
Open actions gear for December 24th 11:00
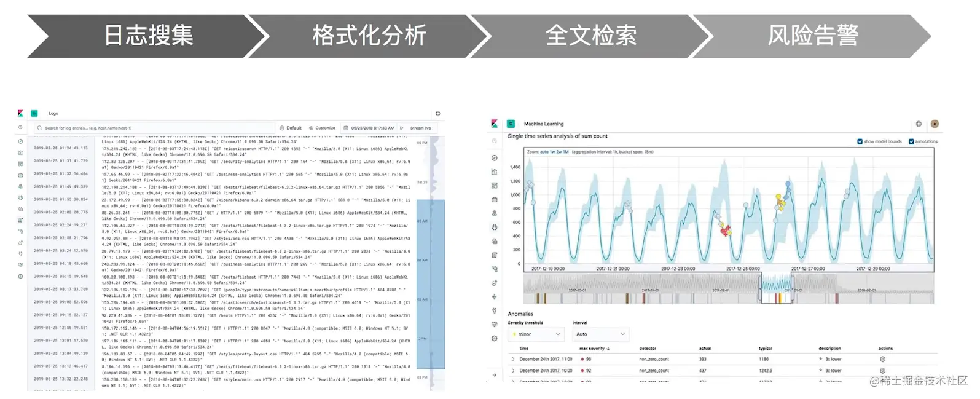[x=882, y=359]
